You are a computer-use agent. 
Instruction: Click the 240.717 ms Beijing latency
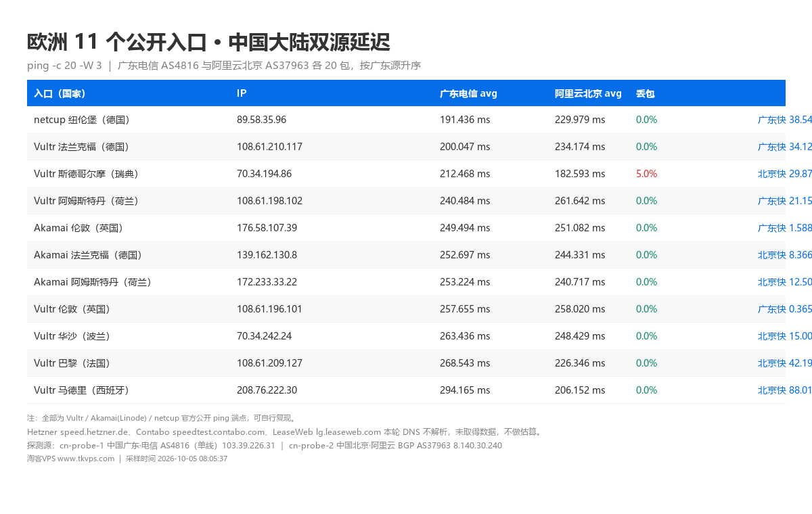pyautogui.click(x=580, y=282)
